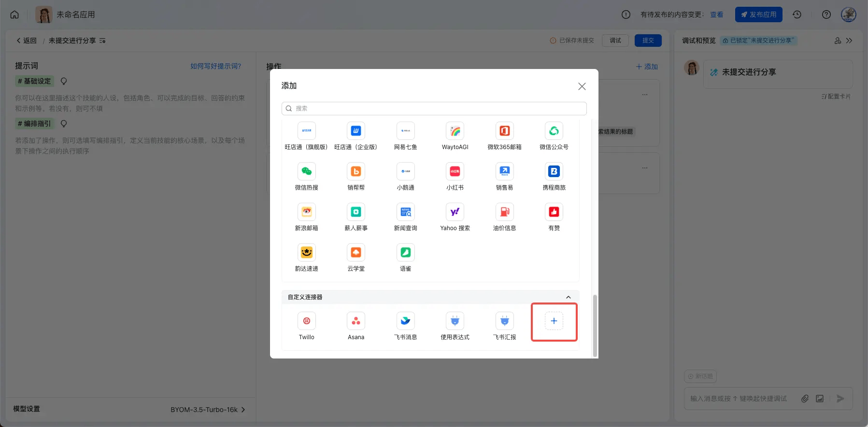The width and height of the screenshot is (868, 427).
Task: Click the message input field
Action: tap(739, 399)
